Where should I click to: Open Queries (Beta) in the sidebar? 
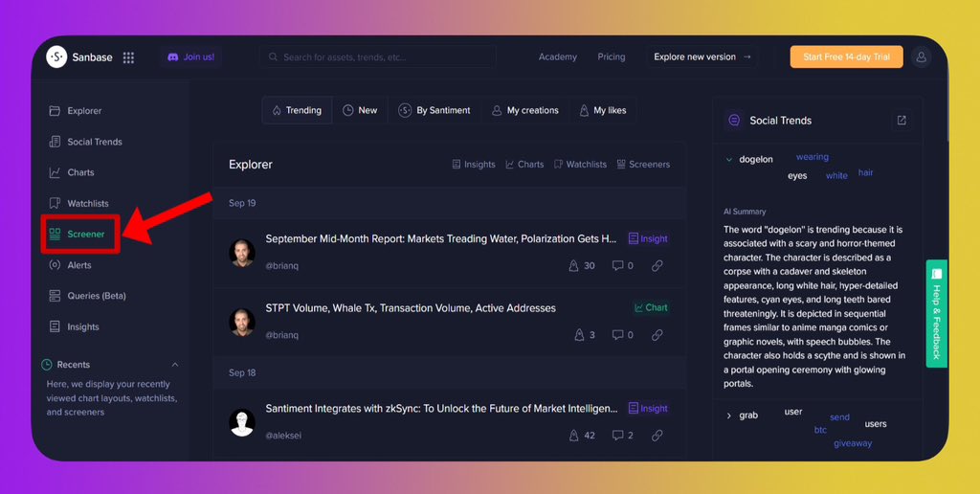click(x=87, y=296)
